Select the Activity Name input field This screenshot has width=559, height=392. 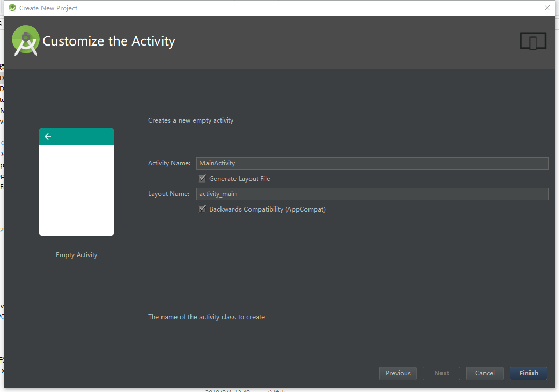click(372, 163)
